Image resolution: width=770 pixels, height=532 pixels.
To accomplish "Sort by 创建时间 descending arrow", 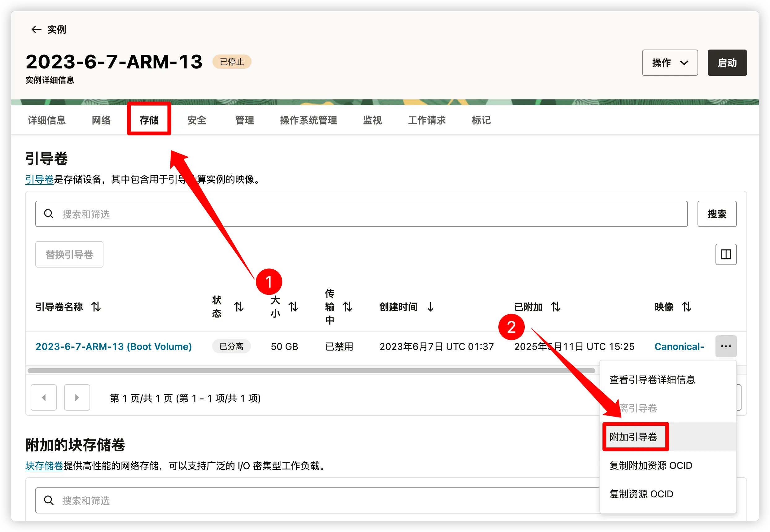I will pos(431,307).
